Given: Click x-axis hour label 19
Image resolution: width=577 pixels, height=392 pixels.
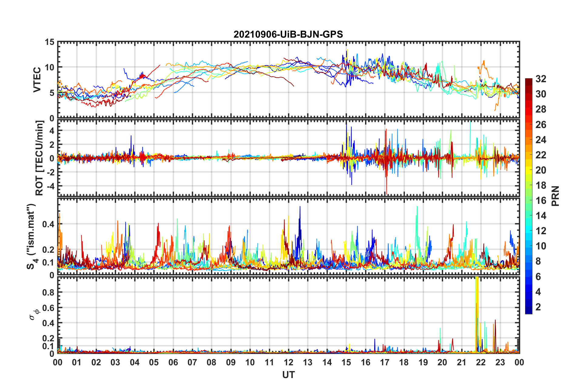Looking at the screenshot, I should click(x=423, y=362).
